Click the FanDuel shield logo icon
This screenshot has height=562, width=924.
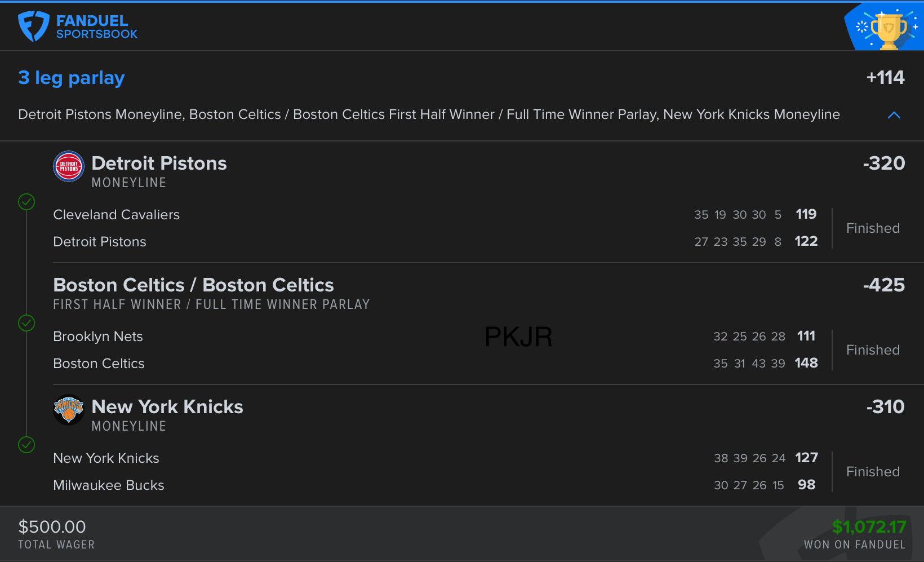pyautogui.click(x=33, y=26)
